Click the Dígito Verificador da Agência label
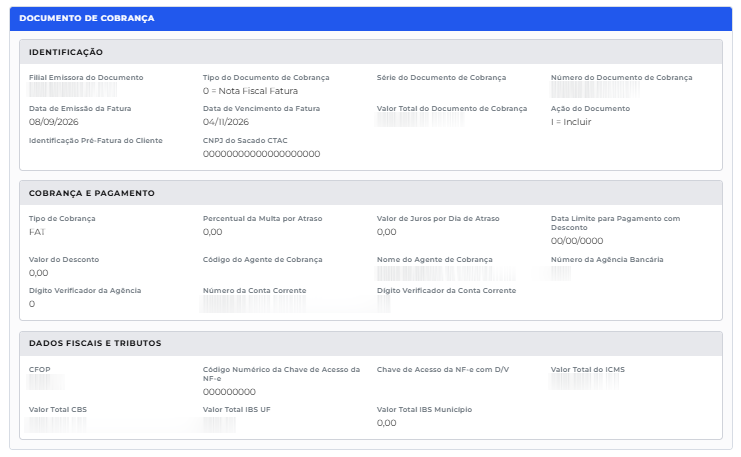The image size is (741, 457). coord(85,291)
